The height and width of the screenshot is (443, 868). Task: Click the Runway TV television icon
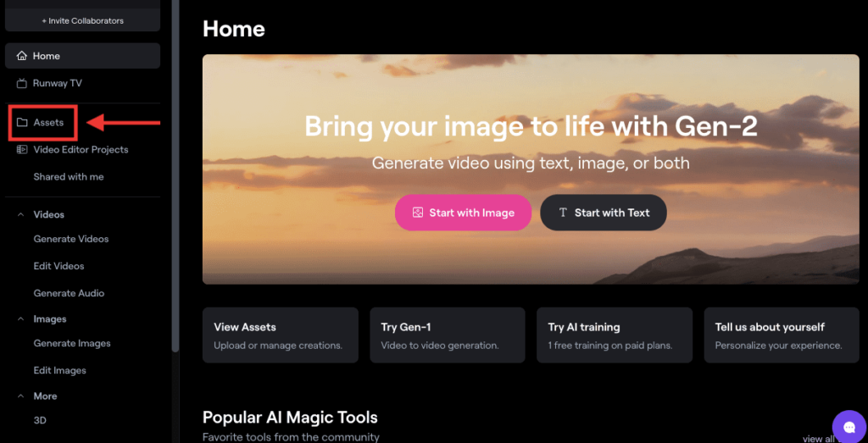tap(21, 84)
